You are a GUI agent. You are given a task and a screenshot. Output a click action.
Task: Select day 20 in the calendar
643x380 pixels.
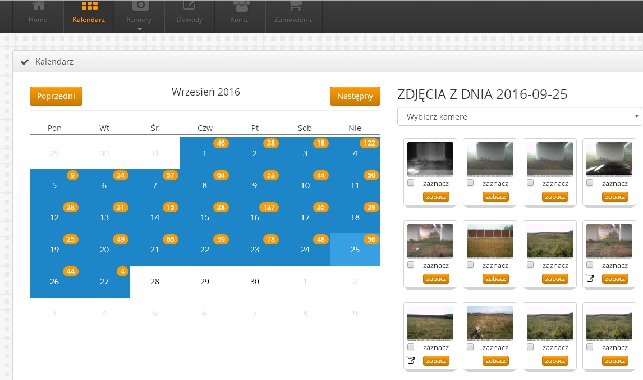104,249
